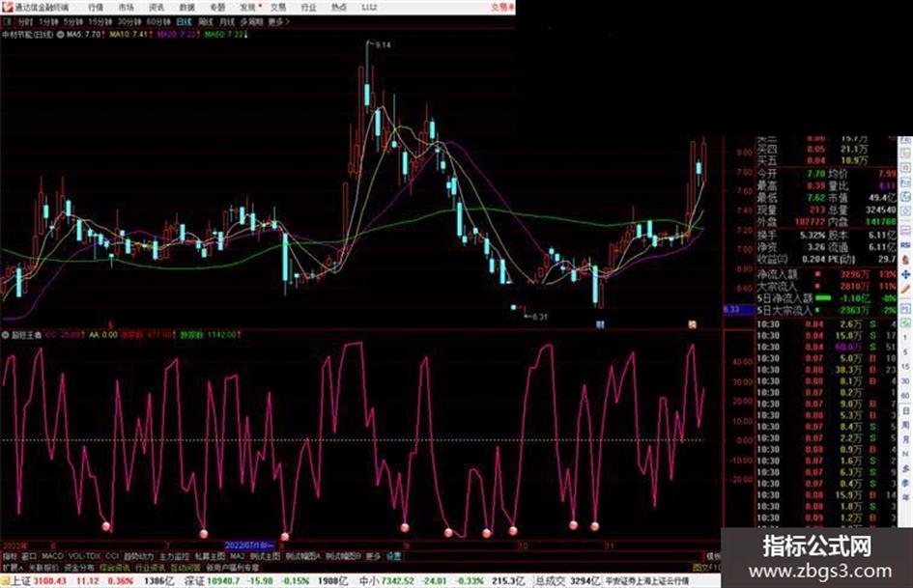
Task: Click the 资金分布 tab
Action: click(x=79, y=567)
